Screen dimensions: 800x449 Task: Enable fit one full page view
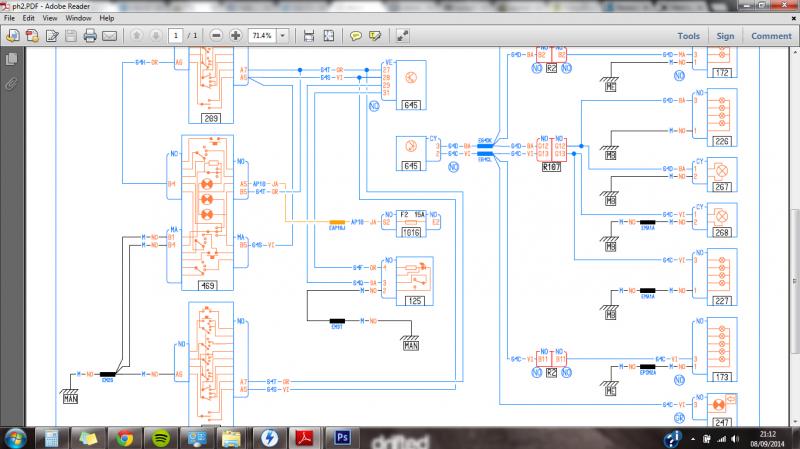pyautogui.click(x=329, y=36)
